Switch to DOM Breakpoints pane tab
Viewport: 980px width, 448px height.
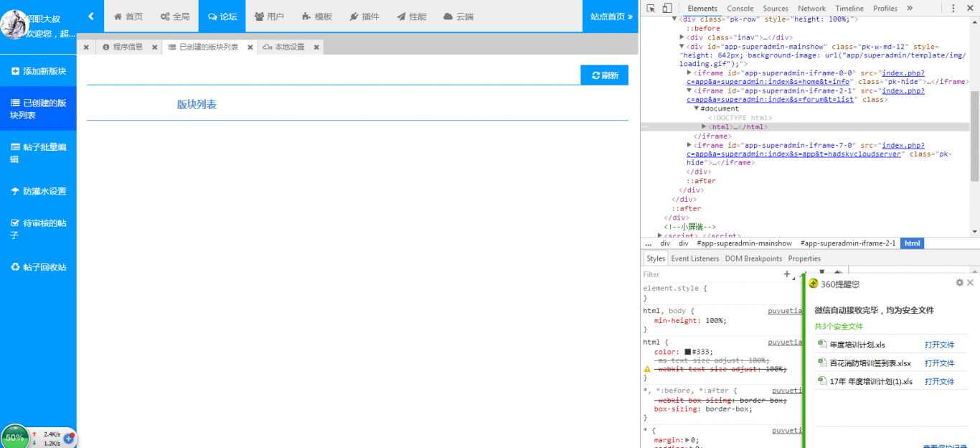pyautogui.click(x=753, y=258)
